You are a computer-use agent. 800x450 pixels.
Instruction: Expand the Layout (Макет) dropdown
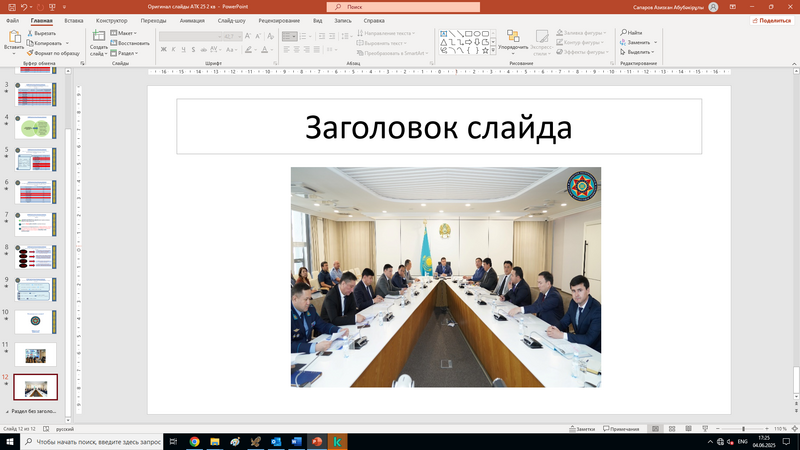click(x=126, y=33)
